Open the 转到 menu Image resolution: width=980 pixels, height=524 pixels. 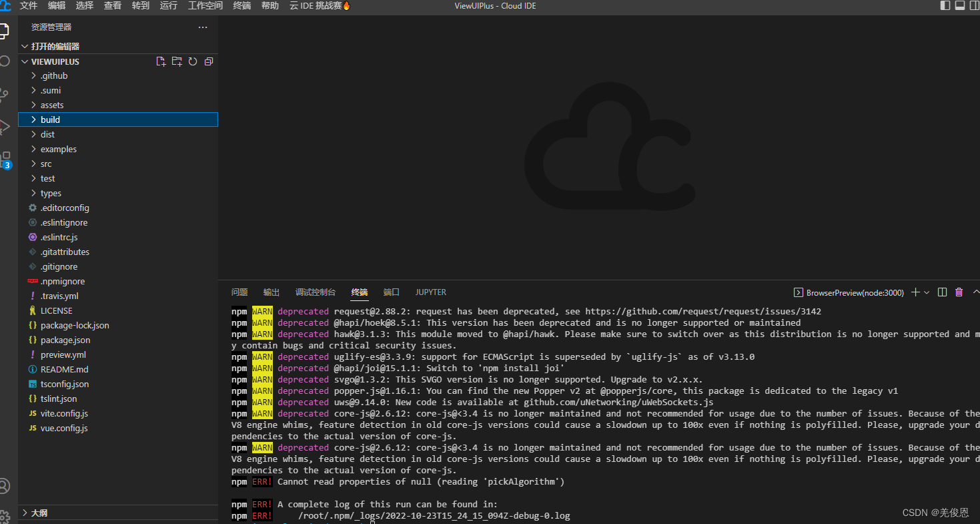[x=141, y=5]
